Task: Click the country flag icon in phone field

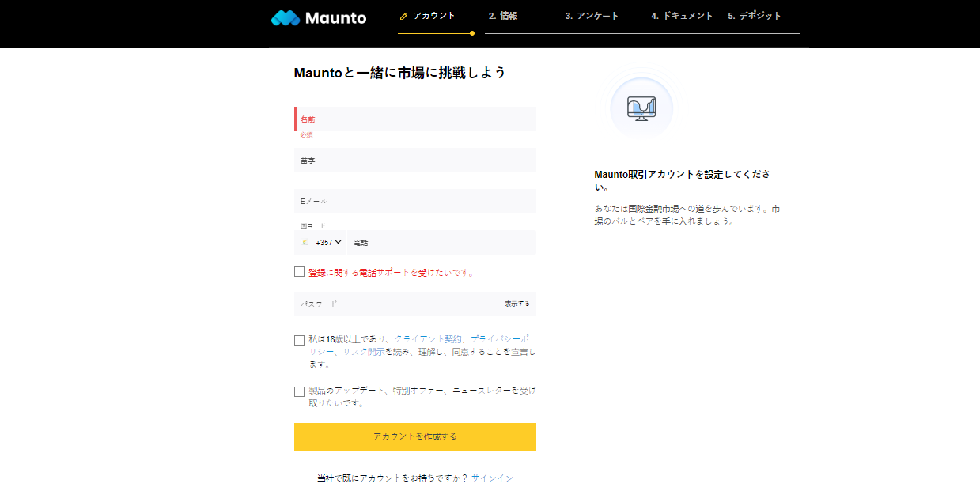Action: pos(305,243)
